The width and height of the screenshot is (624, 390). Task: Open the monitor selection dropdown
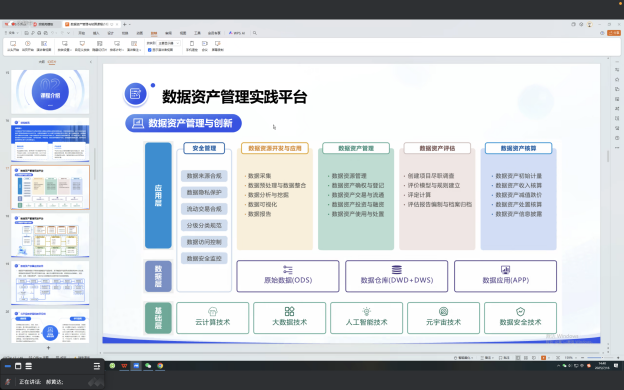[169, 43]
